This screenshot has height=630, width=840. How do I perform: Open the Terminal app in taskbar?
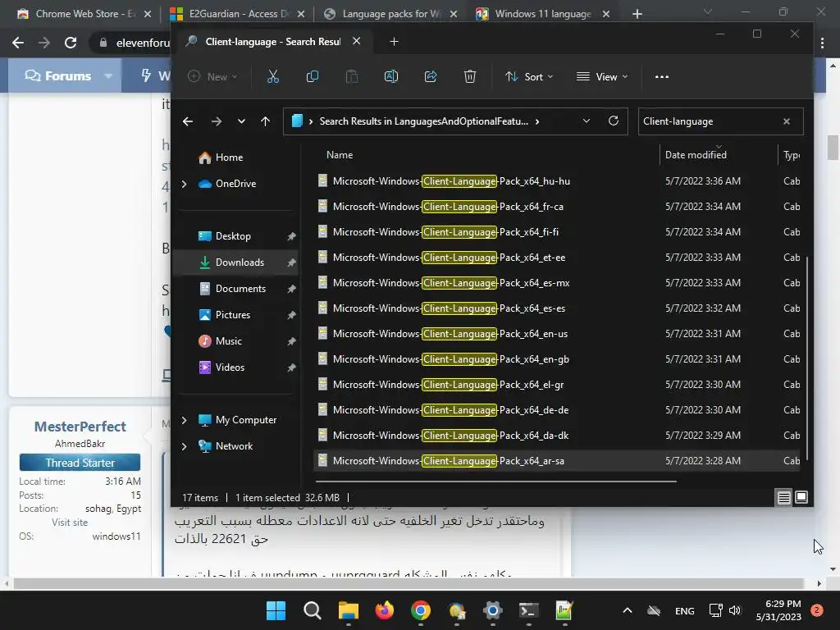pyautogui.click(x=528, y=610)
